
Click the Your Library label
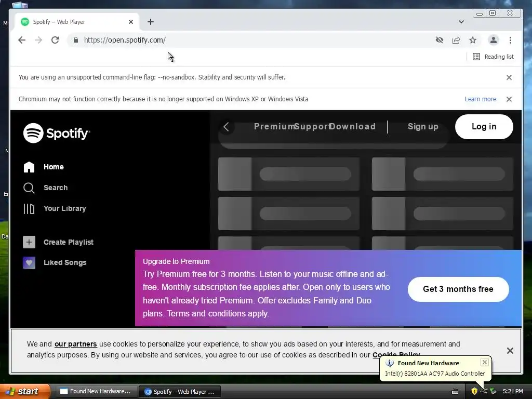[x=65, y=208]
